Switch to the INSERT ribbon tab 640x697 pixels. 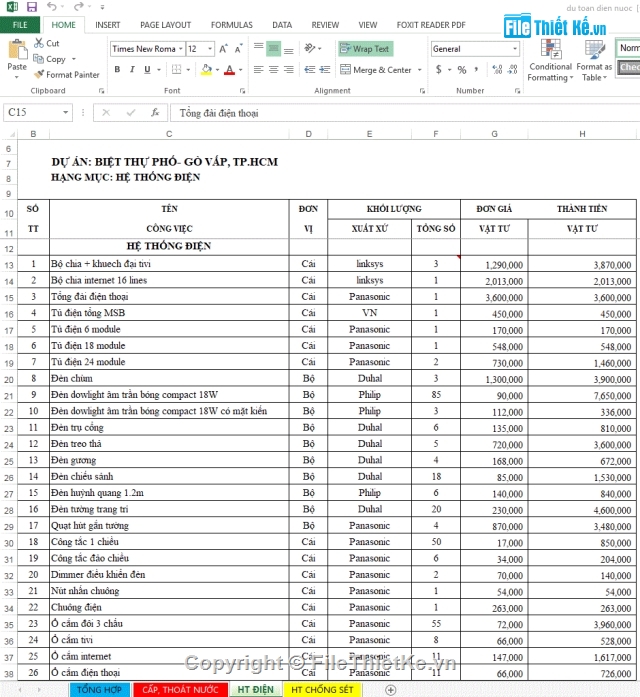108,25
